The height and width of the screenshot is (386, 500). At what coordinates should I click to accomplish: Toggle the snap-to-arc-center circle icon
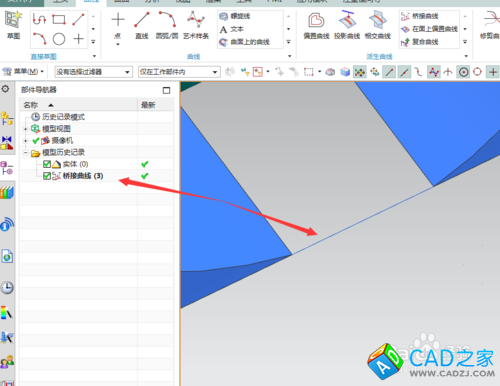click(x=463, y=72)
